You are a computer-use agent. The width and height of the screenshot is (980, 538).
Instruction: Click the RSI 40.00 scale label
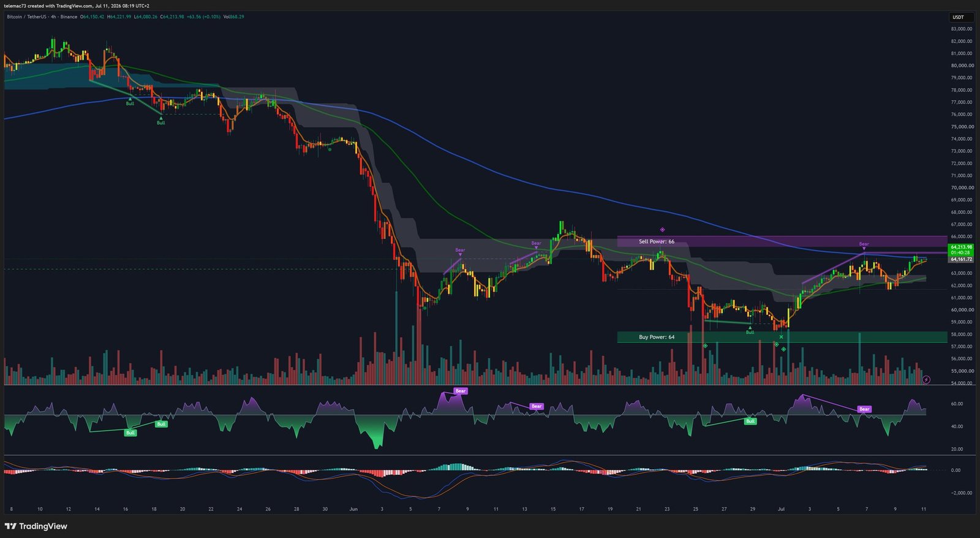click(957, 426)
